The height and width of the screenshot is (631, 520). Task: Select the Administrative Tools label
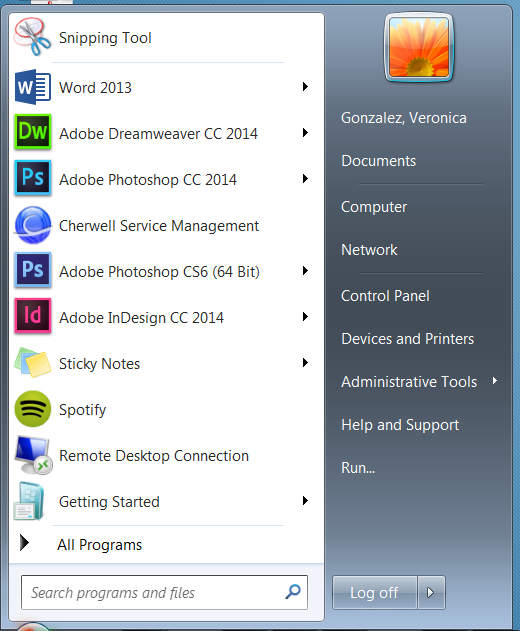coord(409,381)
